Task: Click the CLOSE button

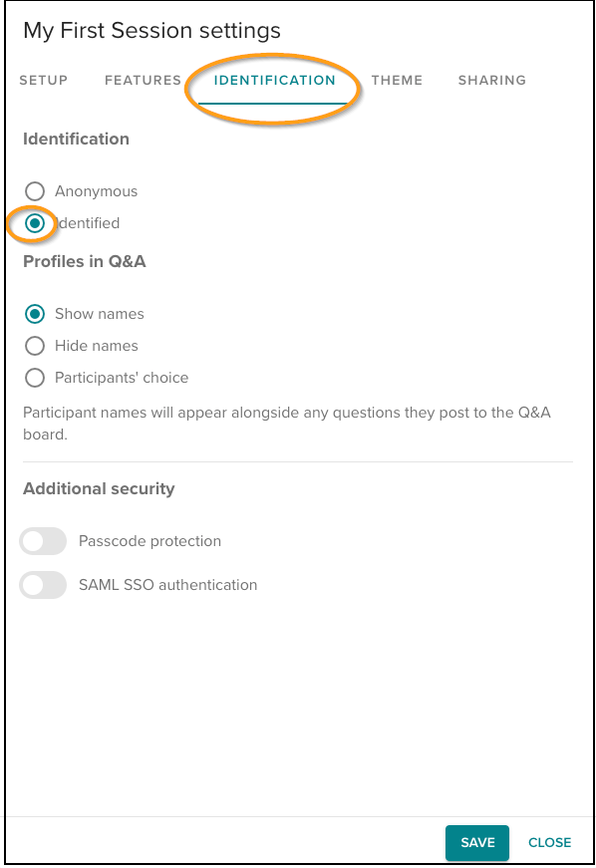Action: tap(549, 842)
